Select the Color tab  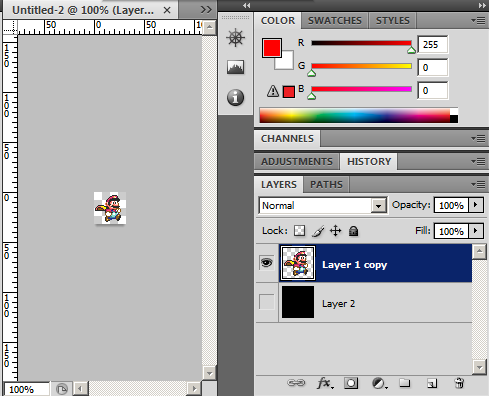278,21
